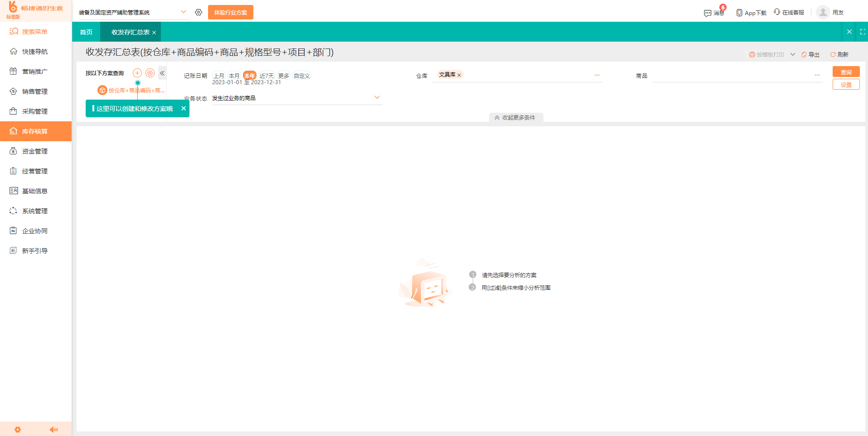Screen dimensions: 868x436
Task: Open the 资金管理 module icon
Action: (x=13, y=151)
